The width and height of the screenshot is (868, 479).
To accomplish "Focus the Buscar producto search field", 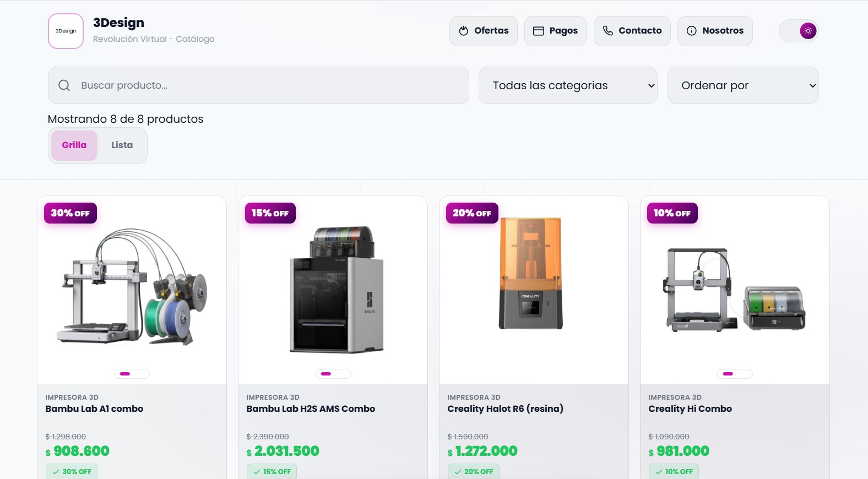I will 270,85.
